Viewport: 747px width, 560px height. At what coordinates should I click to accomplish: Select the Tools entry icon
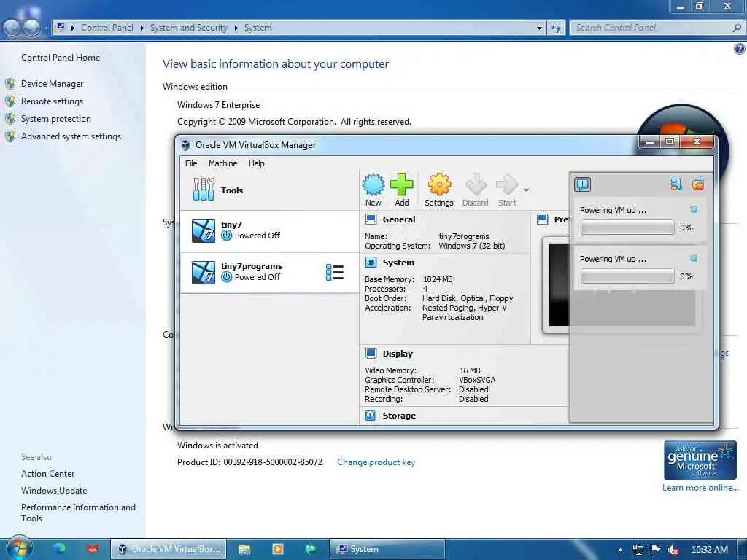tap(204, 190)
